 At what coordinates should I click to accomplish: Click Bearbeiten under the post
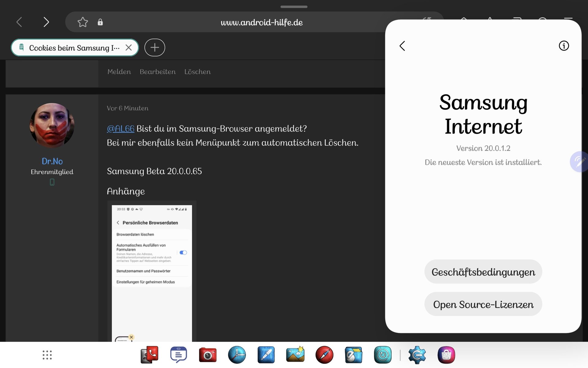[x=158, y=72]
